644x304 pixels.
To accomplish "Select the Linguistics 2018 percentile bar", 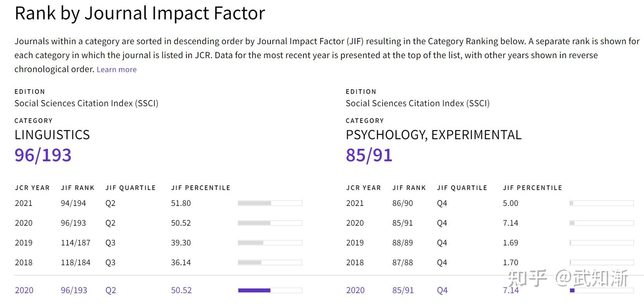I will pyautogui.click(x=270, y=263).
